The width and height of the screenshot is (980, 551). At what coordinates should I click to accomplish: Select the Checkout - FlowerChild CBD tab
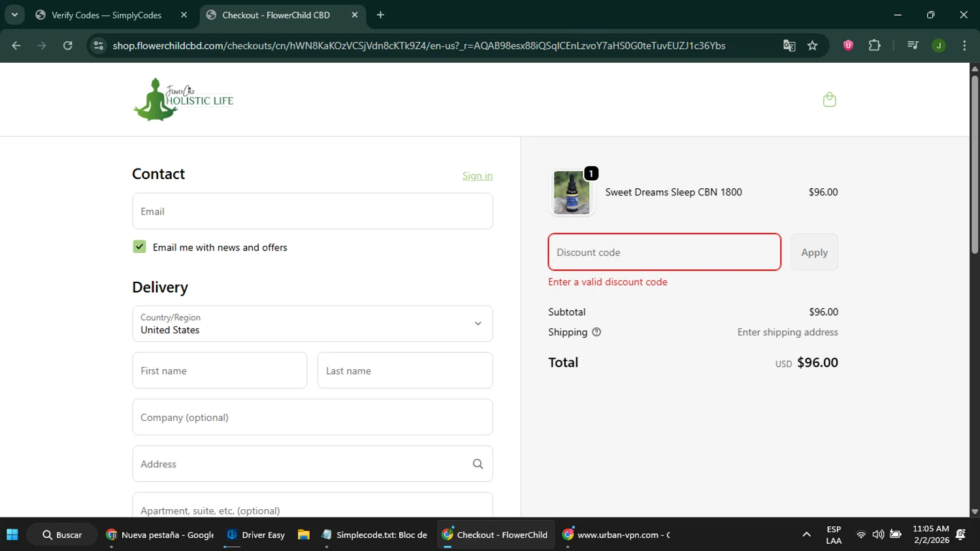click(x=276, y=15)
